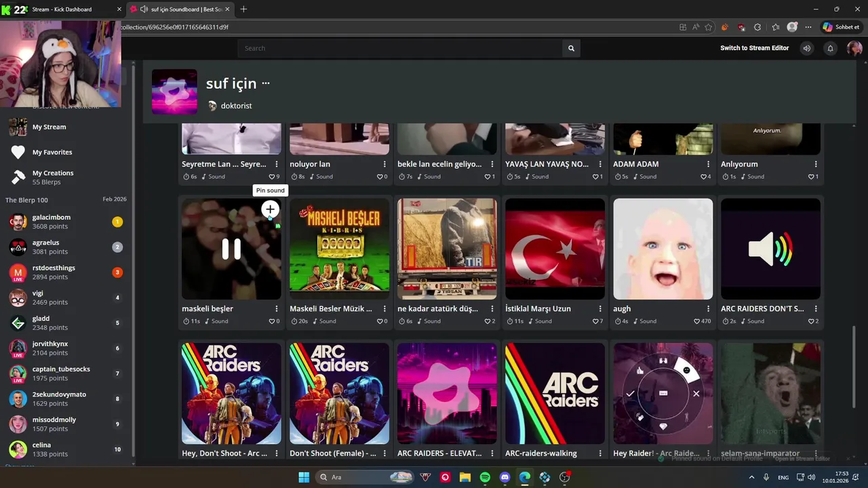
Task: Switch to Stream - Kick Dashboard tab
Action: [61, 9]
